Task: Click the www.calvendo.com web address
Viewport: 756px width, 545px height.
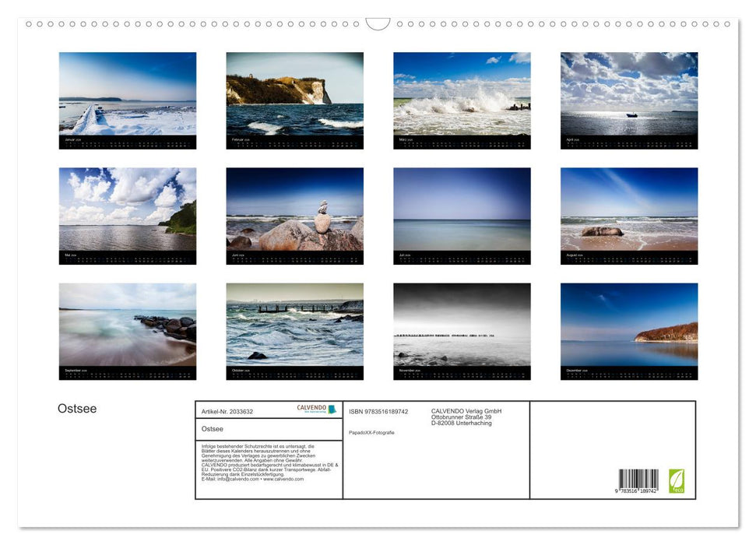Action: click(283, 480)
